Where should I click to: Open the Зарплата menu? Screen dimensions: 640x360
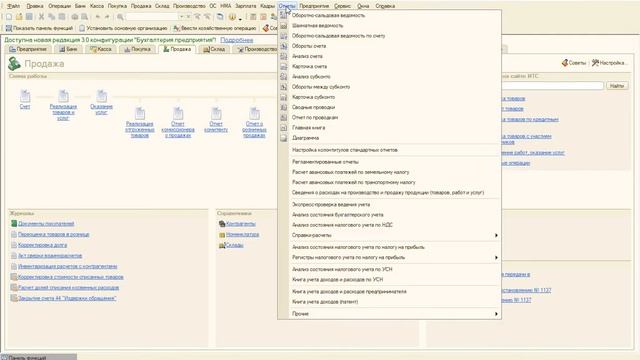245,6
